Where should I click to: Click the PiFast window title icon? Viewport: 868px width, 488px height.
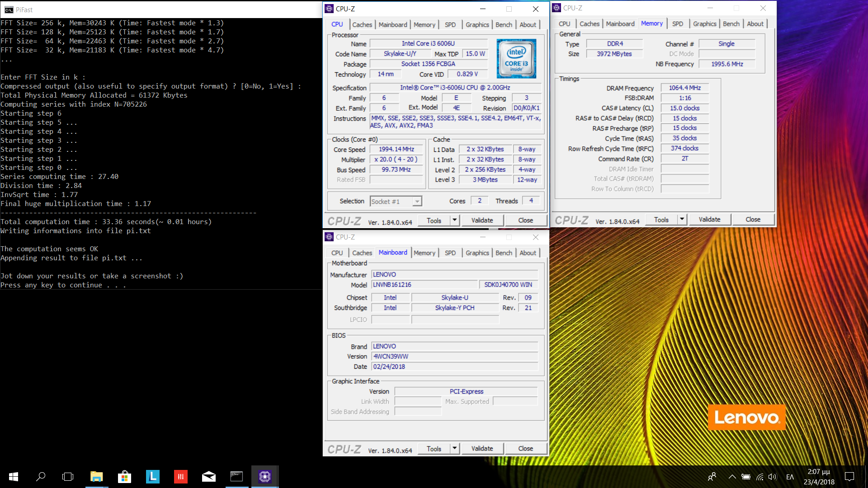9,9
